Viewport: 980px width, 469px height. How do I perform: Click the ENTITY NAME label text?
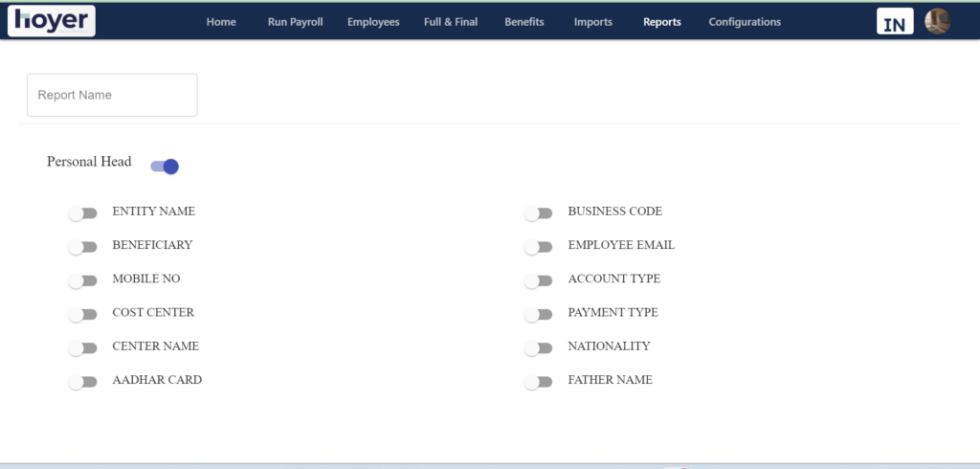point(154,212)
